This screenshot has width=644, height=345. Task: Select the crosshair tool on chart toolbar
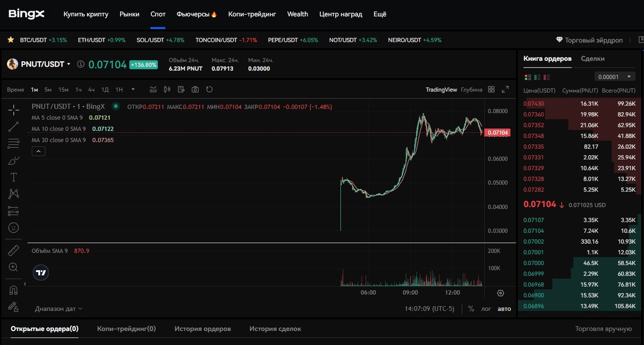point(13,111)
